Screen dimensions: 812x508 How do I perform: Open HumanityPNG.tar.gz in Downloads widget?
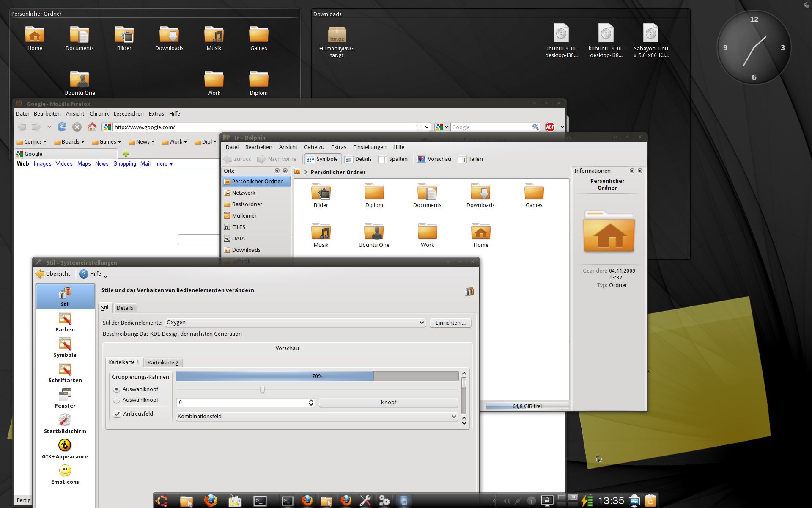coord(337,41)
